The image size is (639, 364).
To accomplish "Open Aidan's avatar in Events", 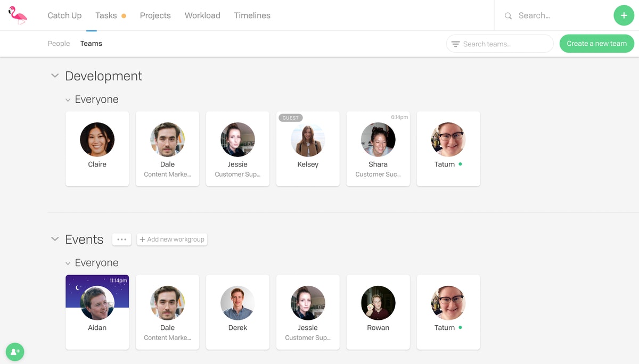I will pos(97,303).
